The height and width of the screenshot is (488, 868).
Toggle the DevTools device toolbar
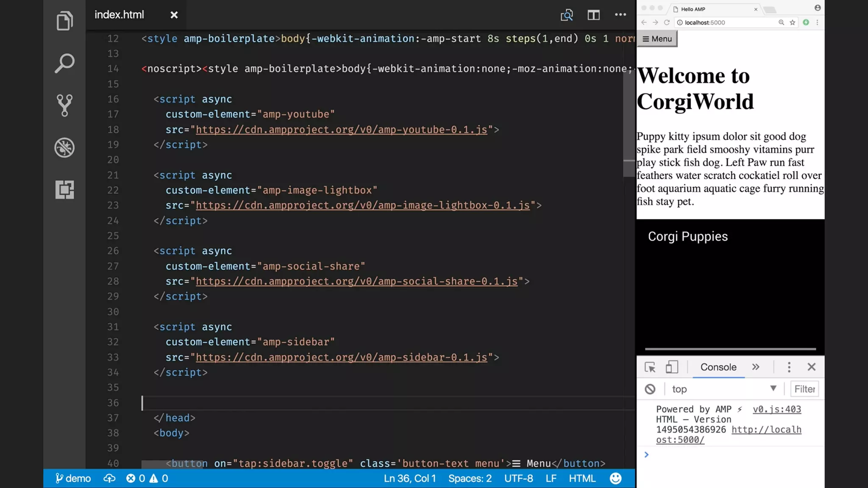point(672,367)
